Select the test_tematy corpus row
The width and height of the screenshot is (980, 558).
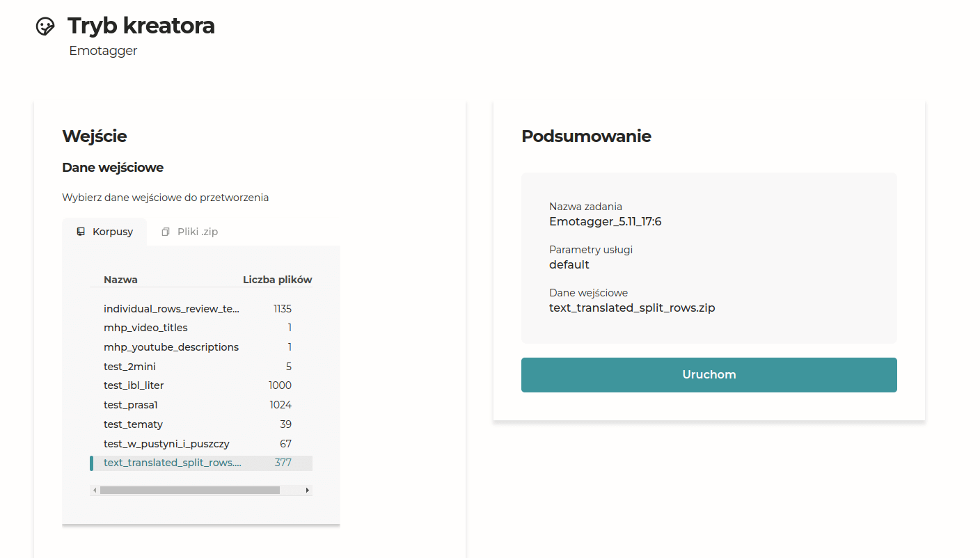(x=201, y=424)
